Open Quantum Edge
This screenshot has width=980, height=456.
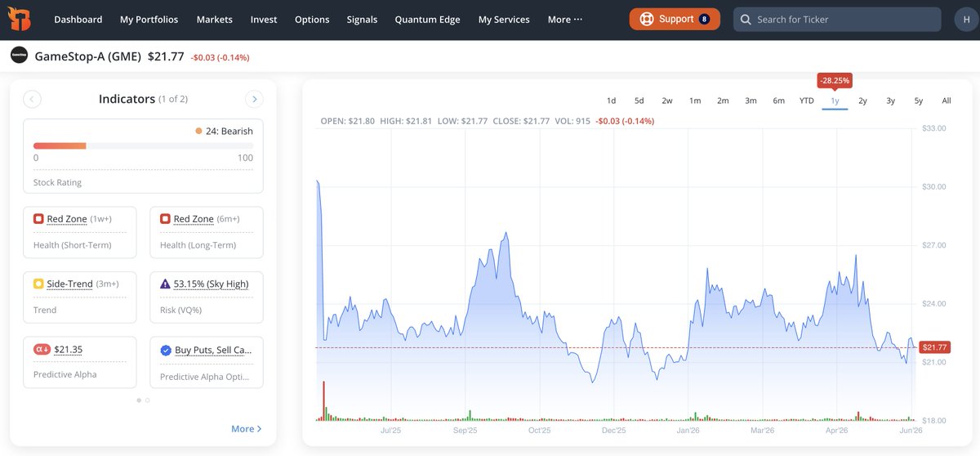[427, 20]
